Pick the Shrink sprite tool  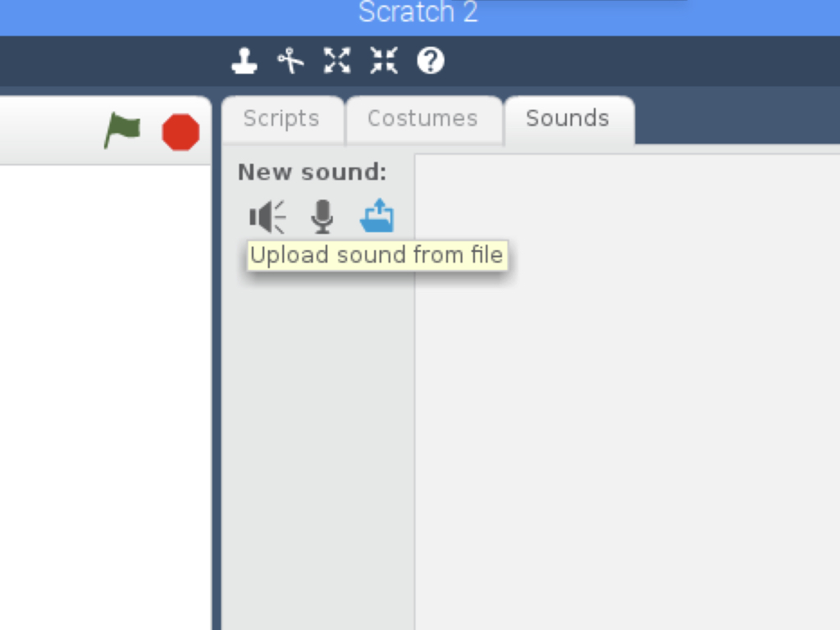tap(384, 61)
